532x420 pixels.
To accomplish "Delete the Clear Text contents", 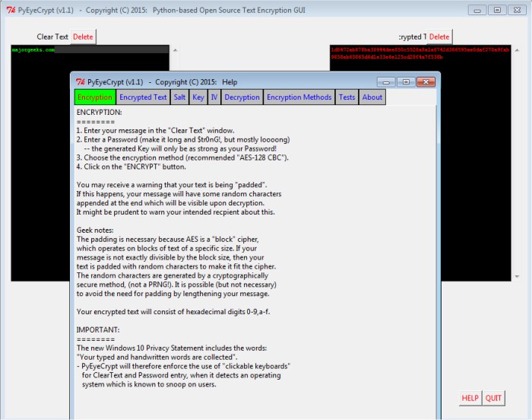I will (x=83, y=37).
